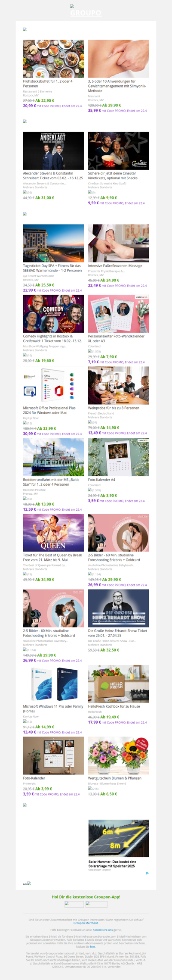Open the HelloFresh Kochbox image

(118, 684)
